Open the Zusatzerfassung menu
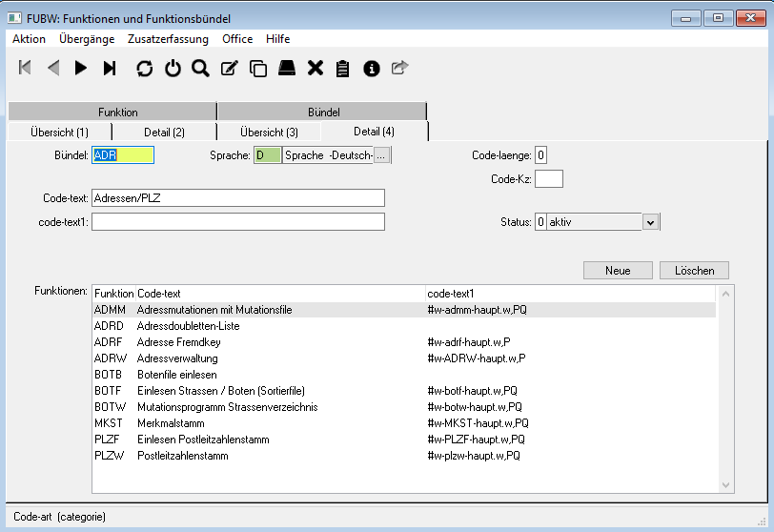 168,39
